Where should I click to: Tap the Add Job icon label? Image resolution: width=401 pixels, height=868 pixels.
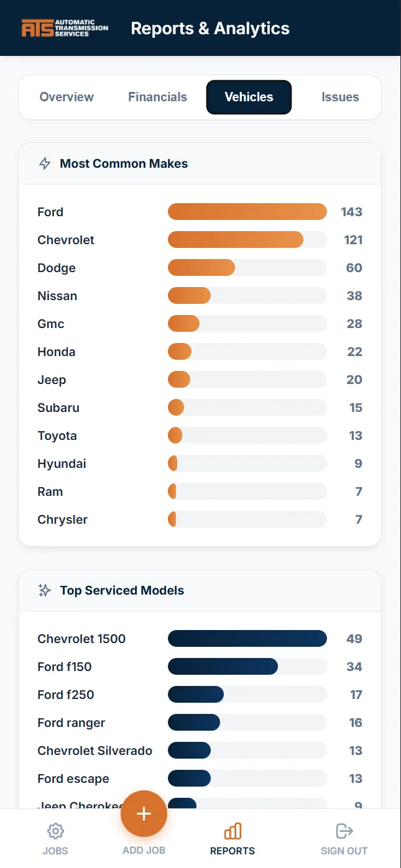(144, 851)
